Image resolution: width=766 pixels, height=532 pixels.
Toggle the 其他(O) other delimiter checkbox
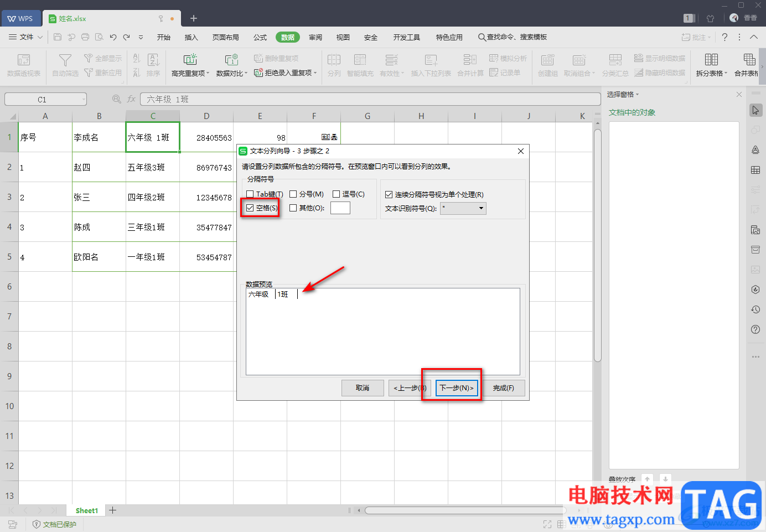tap(293, 208)
